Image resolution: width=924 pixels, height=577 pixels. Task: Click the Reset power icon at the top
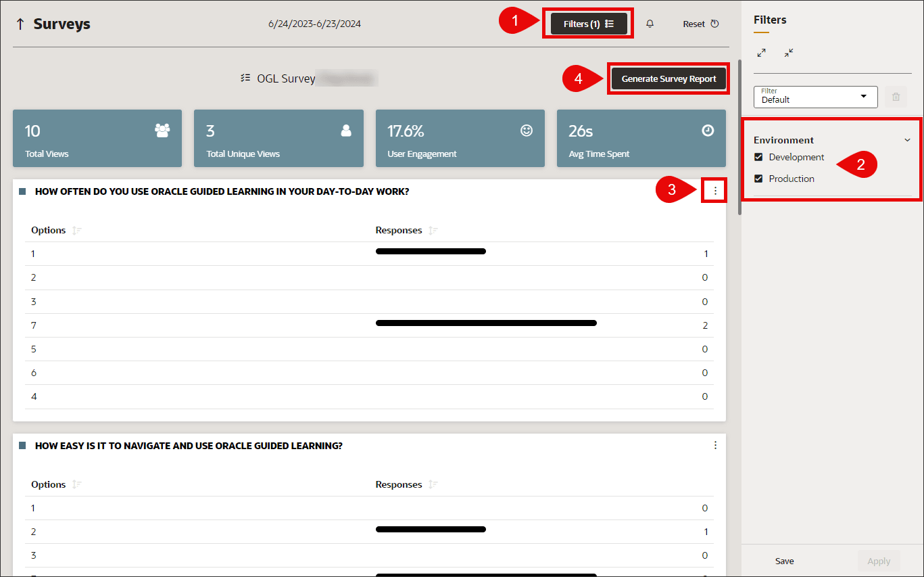[715, 23]
